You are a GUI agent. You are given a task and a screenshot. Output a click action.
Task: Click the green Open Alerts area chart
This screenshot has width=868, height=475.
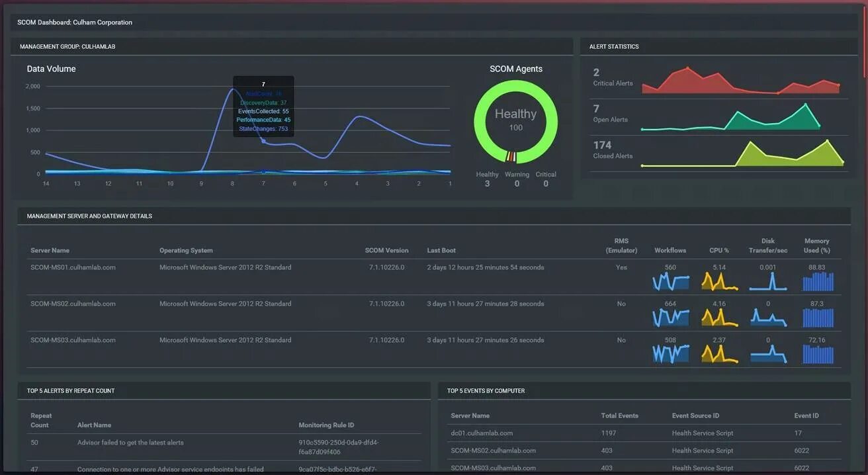(730, 117)
